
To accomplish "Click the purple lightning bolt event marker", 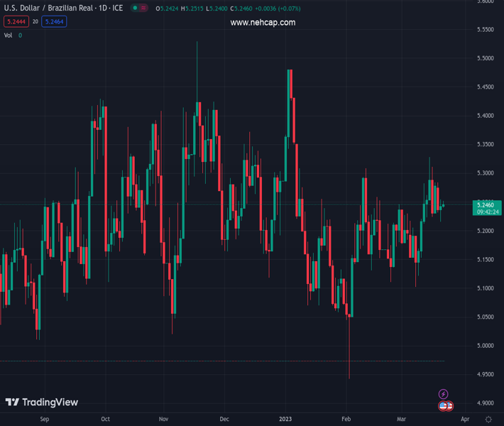I will [x=443, y=394].
